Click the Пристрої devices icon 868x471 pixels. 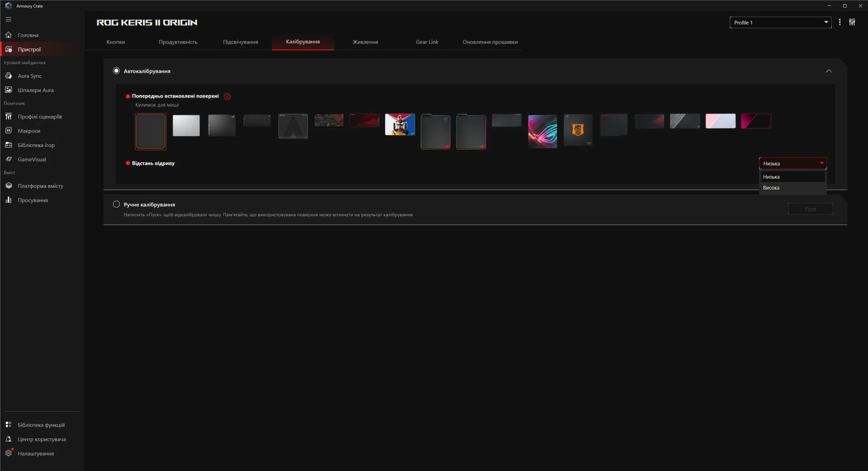pyautogui.click(x=9, y=49)
